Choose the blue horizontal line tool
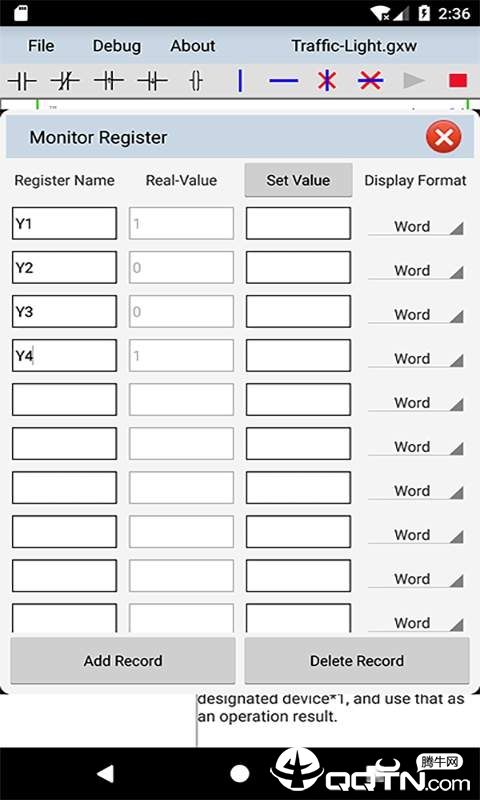 284,81
